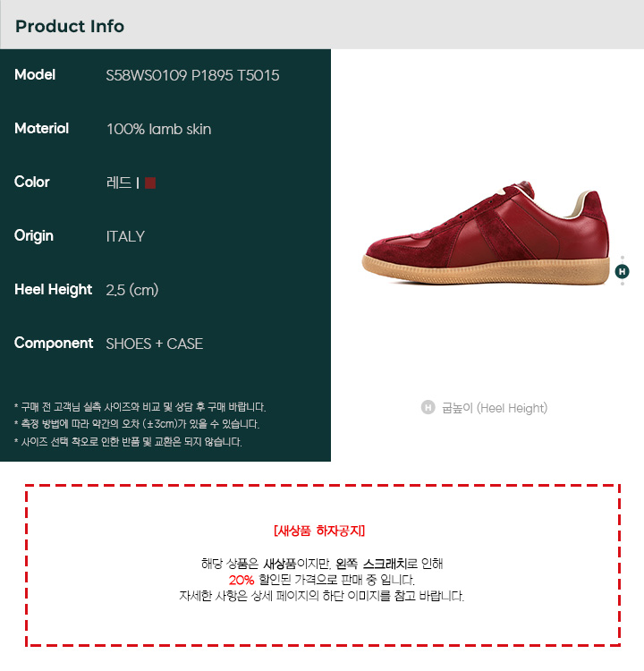The image size is (644, 671).
Task: Click the gray H legend icon
Action: [x=428, y=407]
